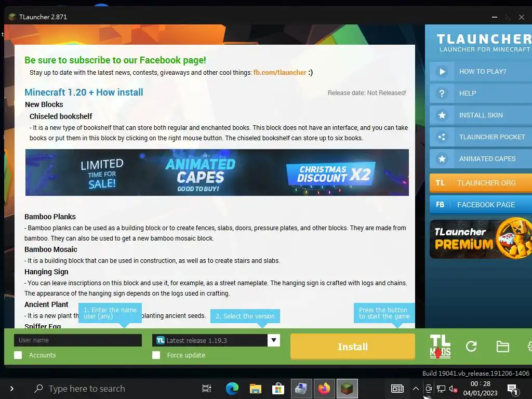Screen dimensions: 532x399
Task: Follow the fb.com/tlauncher link
Action: (x=280, y=73)
